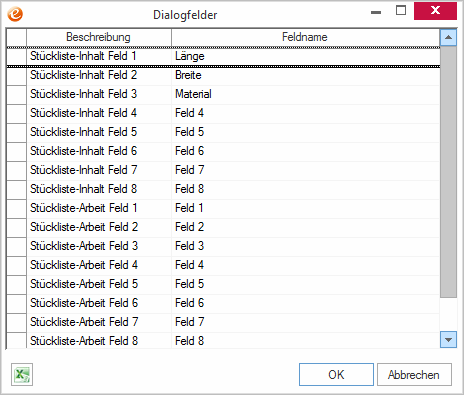The height and width of the screenshot is (395, 464).
Task: Click the vertical scrollbar thumb
Action: click(x=448, y=172)
